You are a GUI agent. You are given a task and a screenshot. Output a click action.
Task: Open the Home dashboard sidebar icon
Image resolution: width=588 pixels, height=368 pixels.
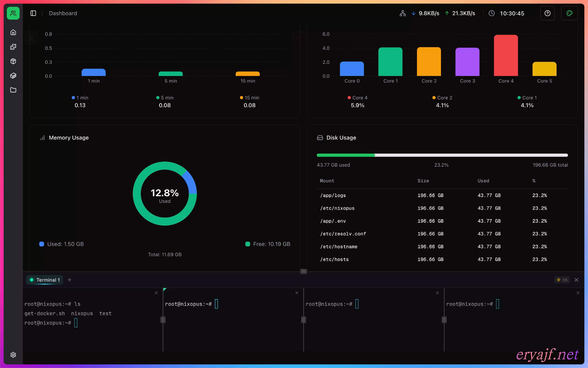pyautogui.click(x=13, y=32)
